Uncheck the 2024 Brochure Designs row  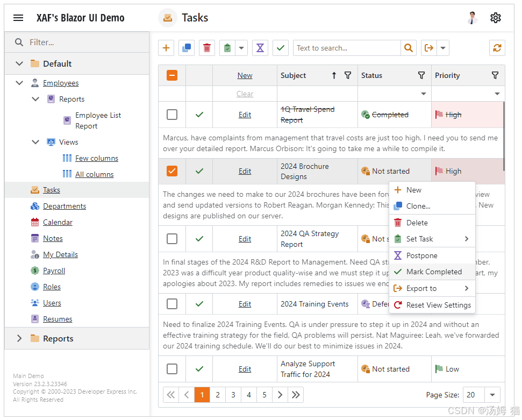[x=172, y=171]
